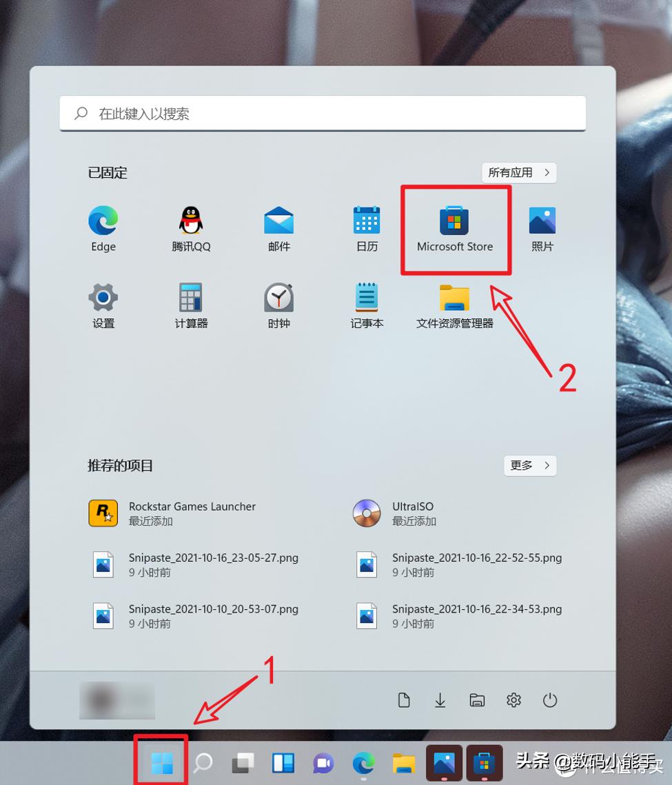This screenshot has height=785, width=672.
Task: Open Snipaste_2021-10-16_22-34-53.png file
Action: 458,615
